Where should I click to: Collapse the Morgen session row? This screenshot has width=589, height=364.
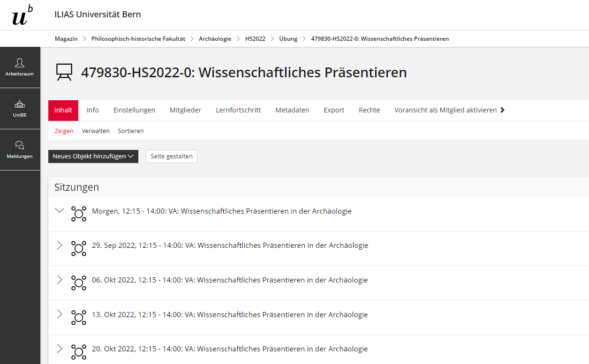(x=60, y=210)
